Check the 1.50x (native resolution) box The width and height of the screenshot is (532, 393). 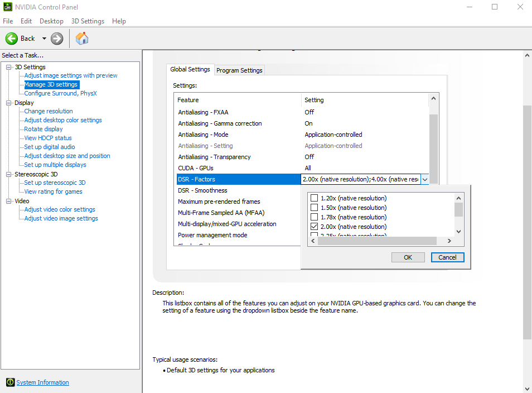pos(314,208)
